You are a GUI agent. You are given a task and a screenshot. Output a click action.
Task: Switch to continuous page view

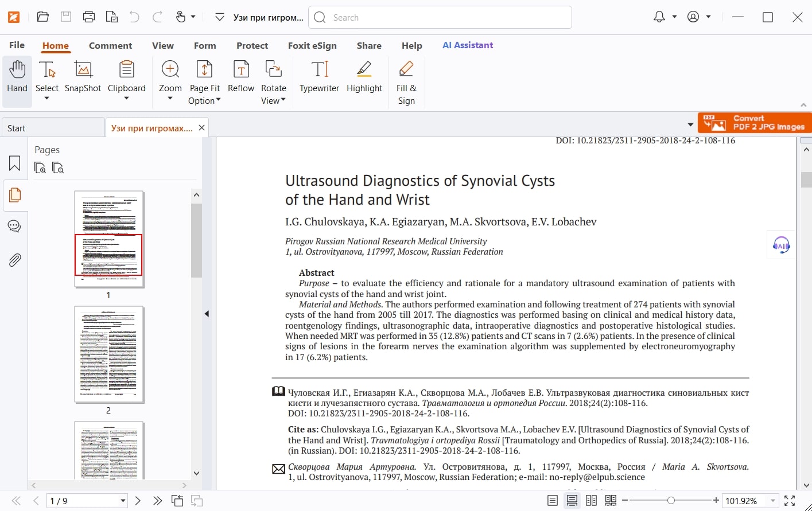pos(572,501)
